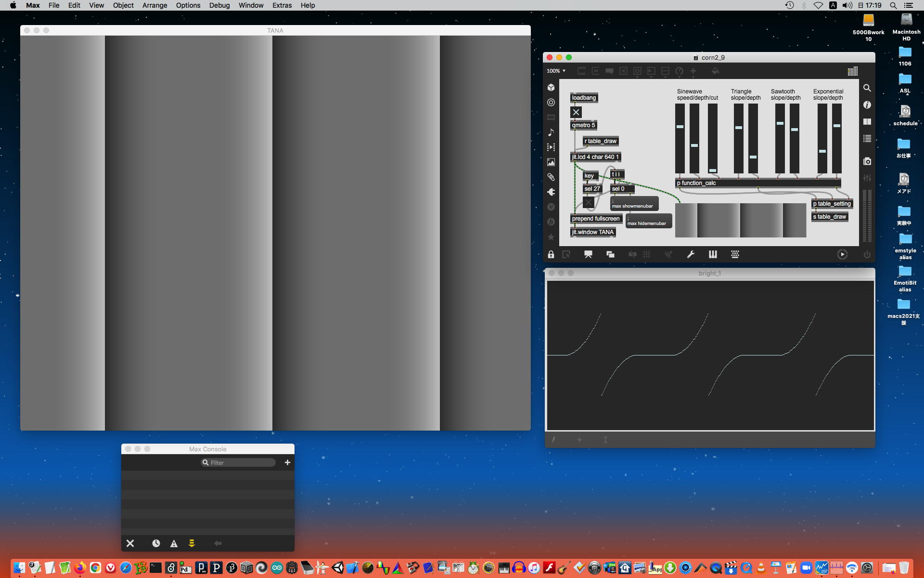Open the Inspector info icon
The image size is (924, 578).
[x=867, y=105]
